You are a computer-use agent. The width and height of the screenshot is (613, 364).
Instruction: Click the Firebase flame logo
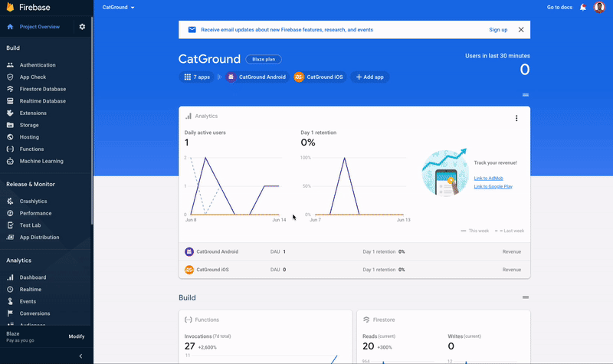[x=10, y=7]
